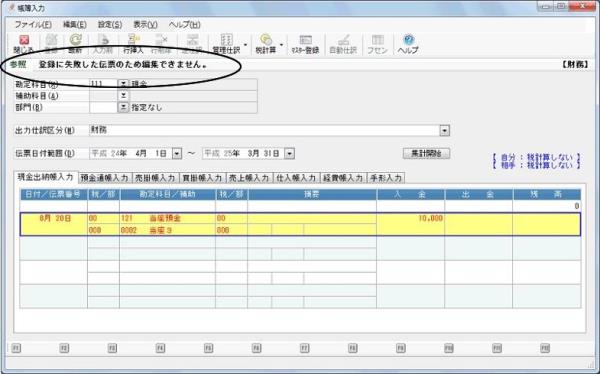Click the 行削除 (delete row) icon

(161, 44)
